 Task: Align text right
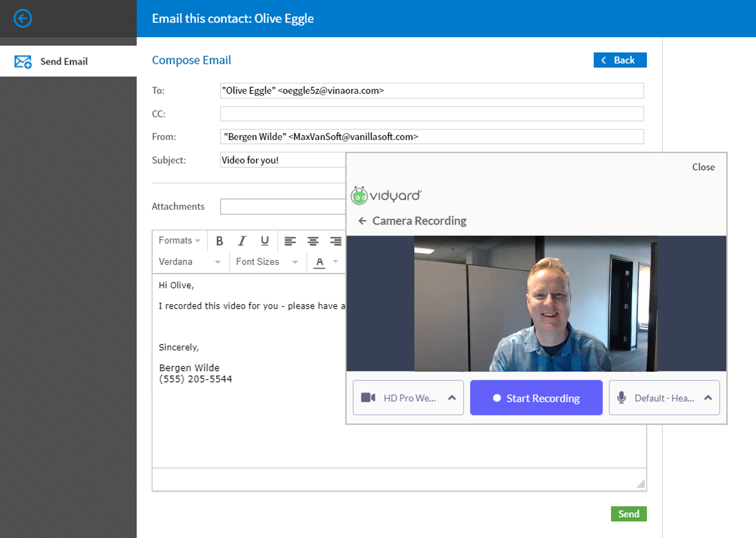pos(336,241)
